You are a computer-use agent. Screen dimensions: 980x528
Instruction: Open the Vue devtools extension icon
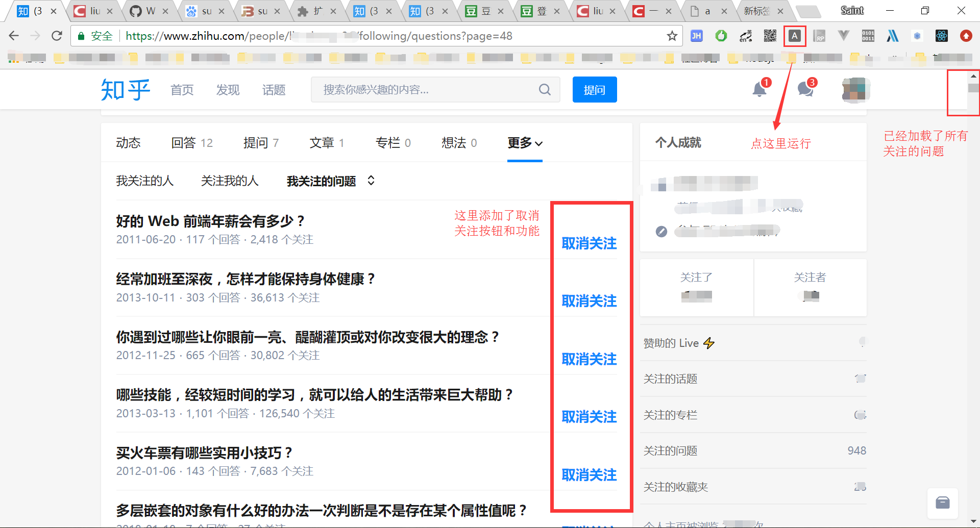click(844, 36)
